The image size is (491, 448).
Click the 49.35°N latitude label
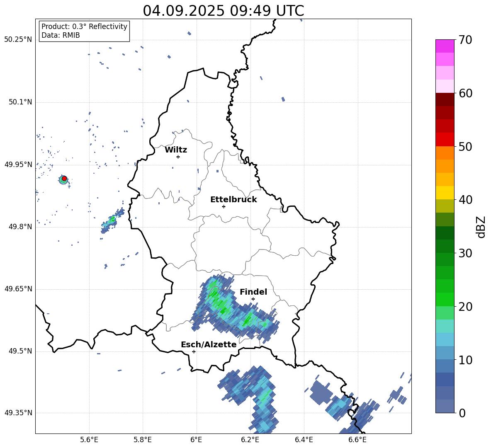click(x=18, y=413)
